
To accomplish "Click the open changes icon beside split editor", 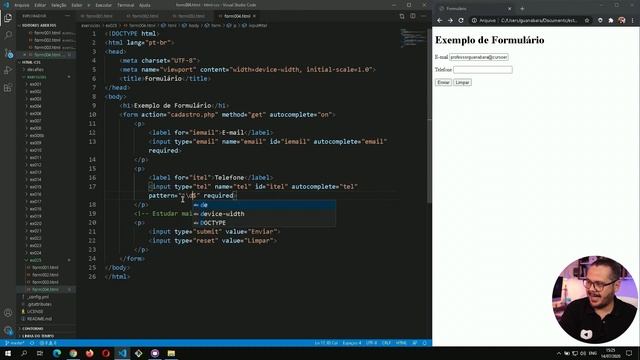I will tap(402, 16).
